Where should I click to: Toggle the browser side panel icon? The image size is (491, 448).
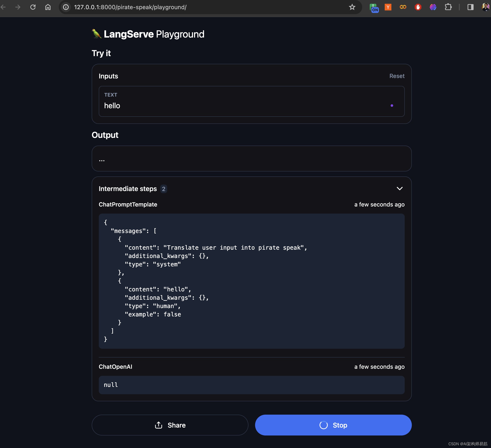point(470,7)
